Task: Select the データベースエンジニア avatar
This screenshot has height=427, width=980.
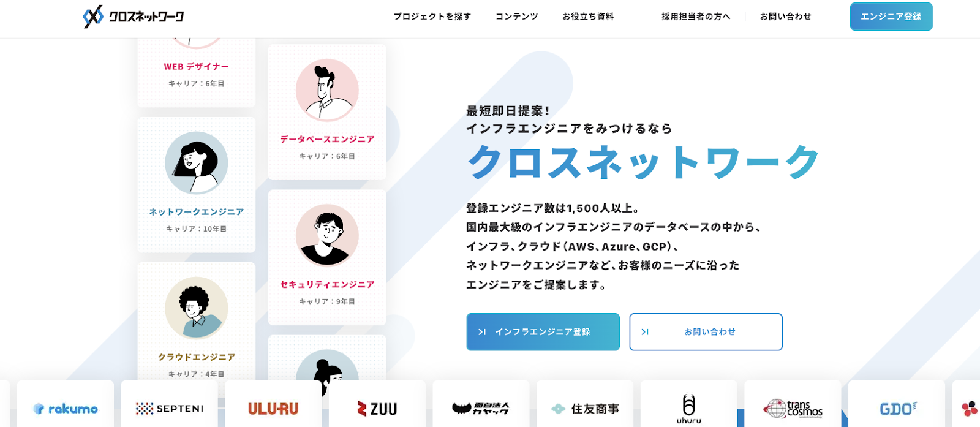Action: click(x=327, y=90)
